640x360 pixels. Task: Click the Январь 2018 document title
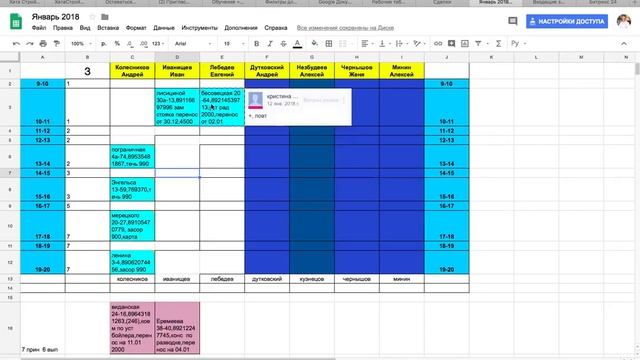pyautogui.click(x=56, y=17)
